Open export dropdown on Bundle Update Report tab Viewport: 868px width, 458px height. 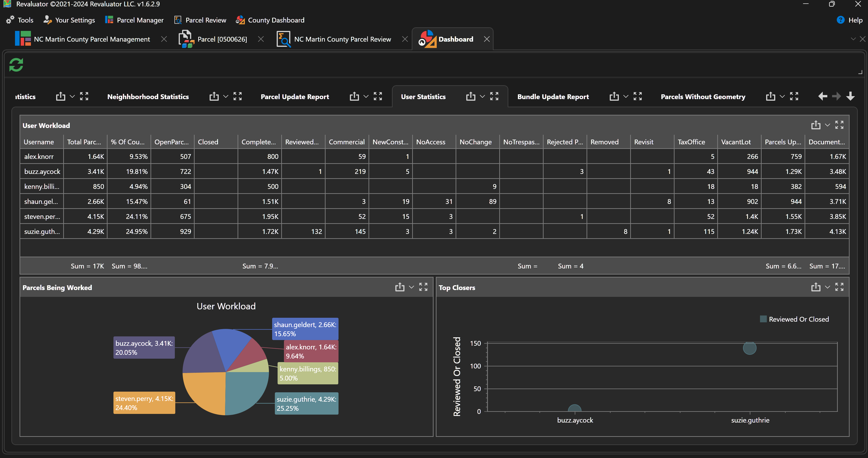pyautogui.click(x=626, y=97)
